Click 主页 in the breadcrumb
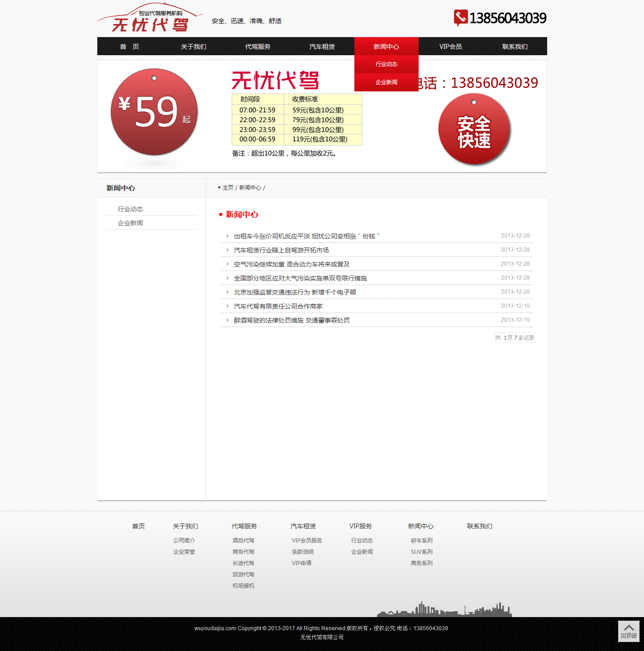Viewport: 644px width, 651px height. click(228, 188)
